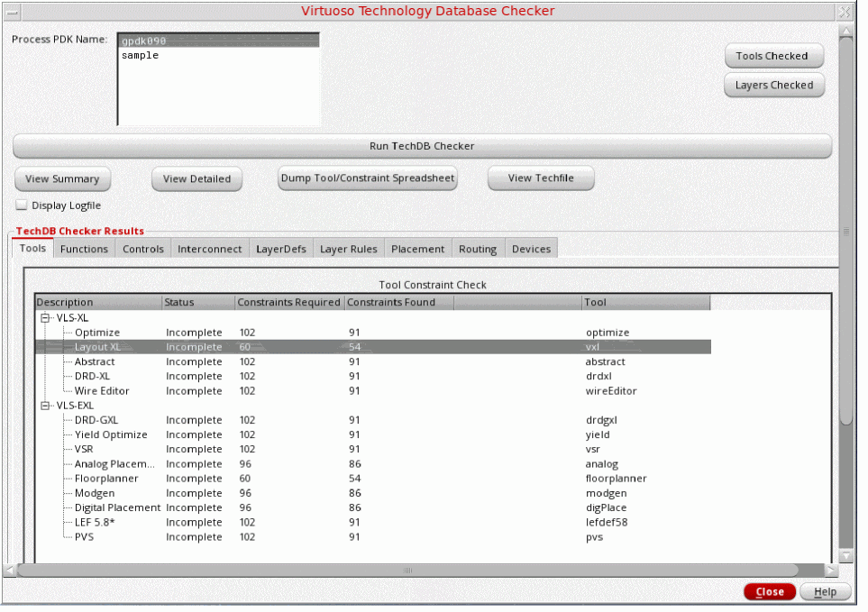Click the View Techfile button
Screen dimensions: 868x612
click(541, 178)
